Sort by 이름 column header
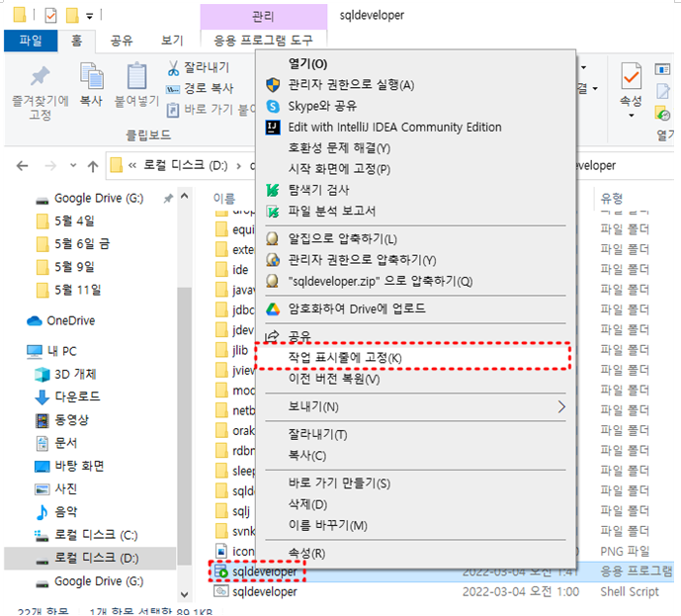 (x=224, y=199)
